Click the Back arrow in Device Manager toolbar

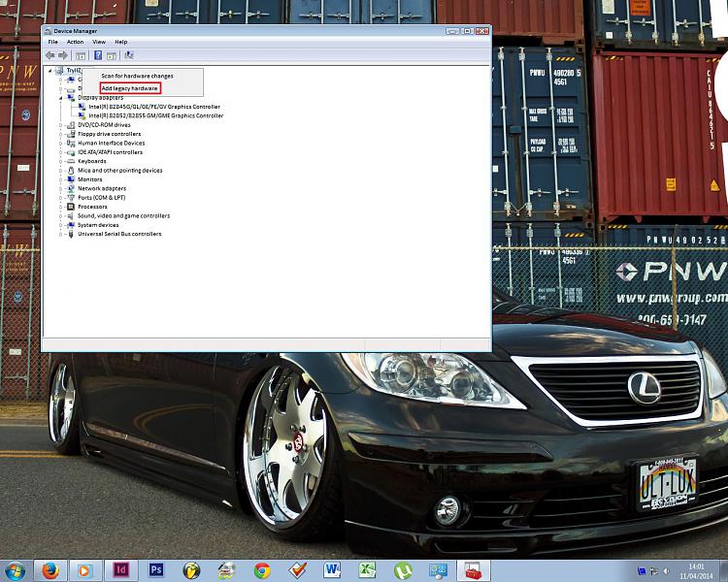[50, 55]
